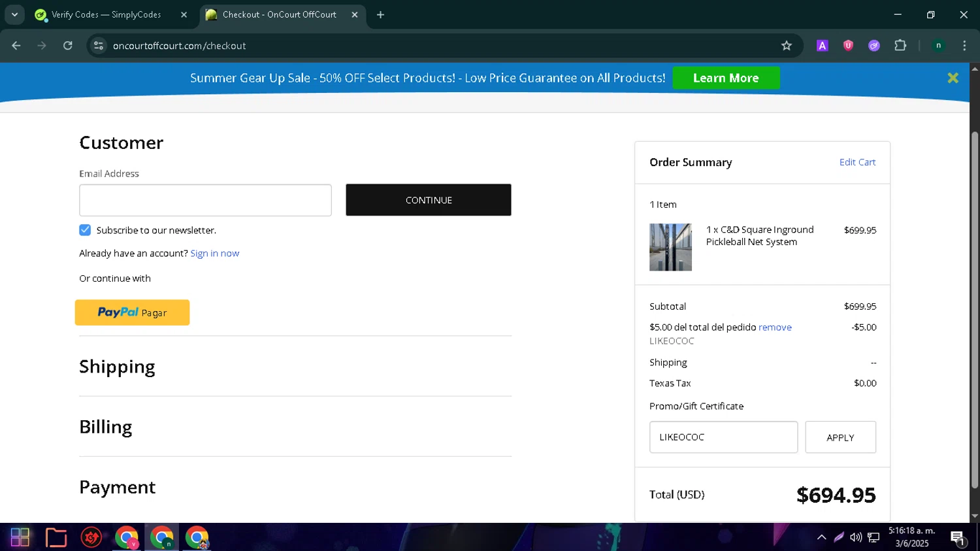Image resolution: width=980 pixels, height=551 pixels.
Task: Click the Payment section heading
Action: coord(117,487)
